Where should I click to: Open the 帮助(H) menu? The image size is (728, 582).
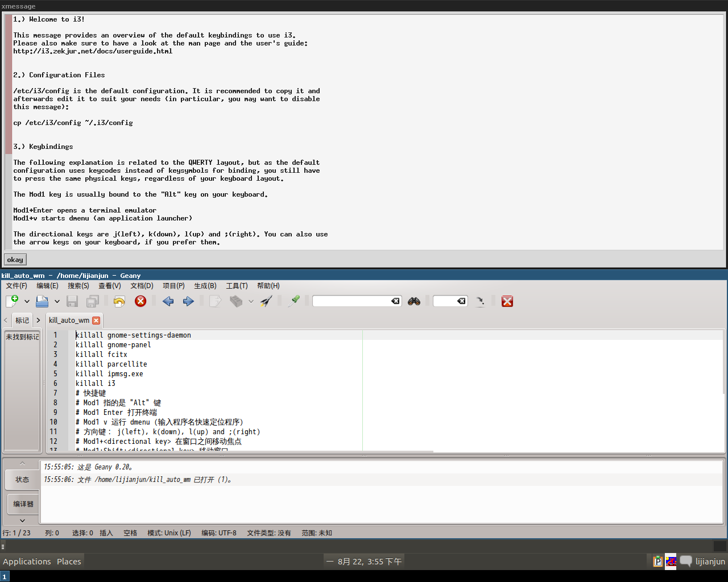[268, 286]
